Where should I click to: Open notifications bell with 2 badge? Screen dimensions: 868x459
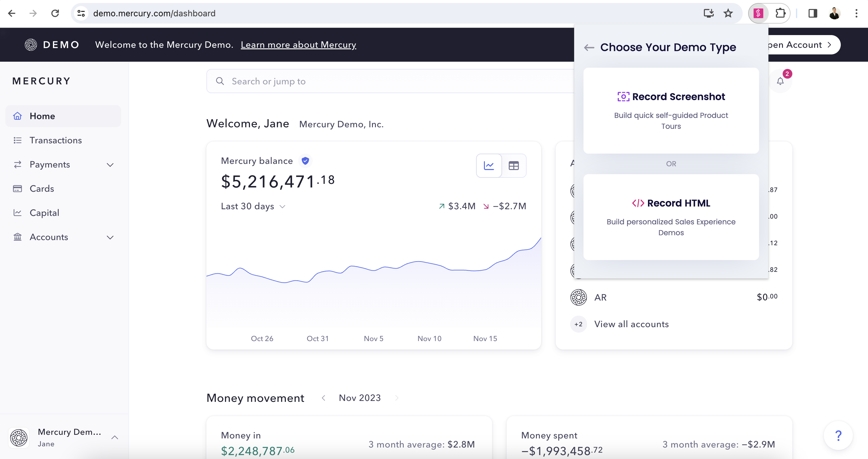point(781,81)
